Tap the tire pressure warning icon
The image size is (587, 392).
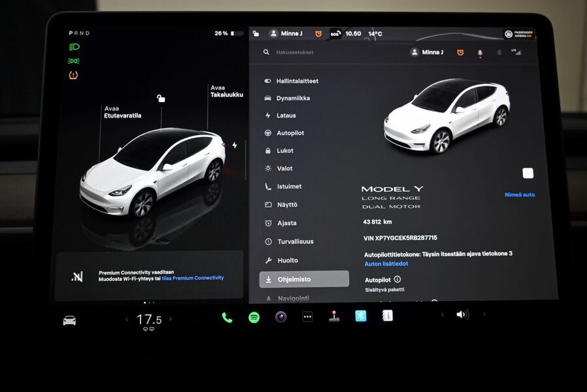tap(72, 75)
